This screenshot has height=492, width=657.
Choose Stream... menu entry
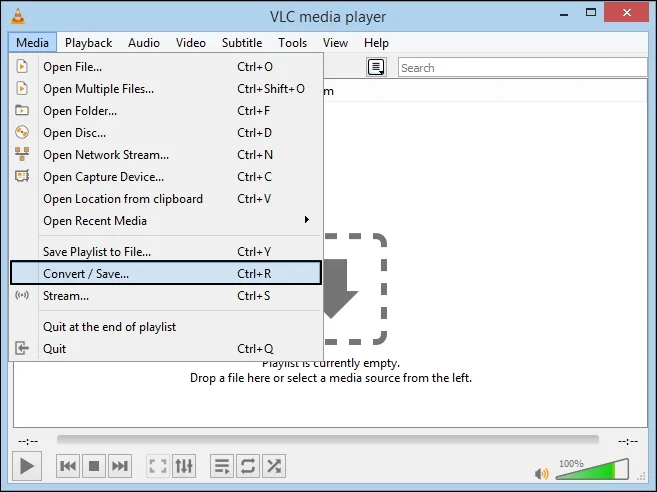[x=166, y=295]
